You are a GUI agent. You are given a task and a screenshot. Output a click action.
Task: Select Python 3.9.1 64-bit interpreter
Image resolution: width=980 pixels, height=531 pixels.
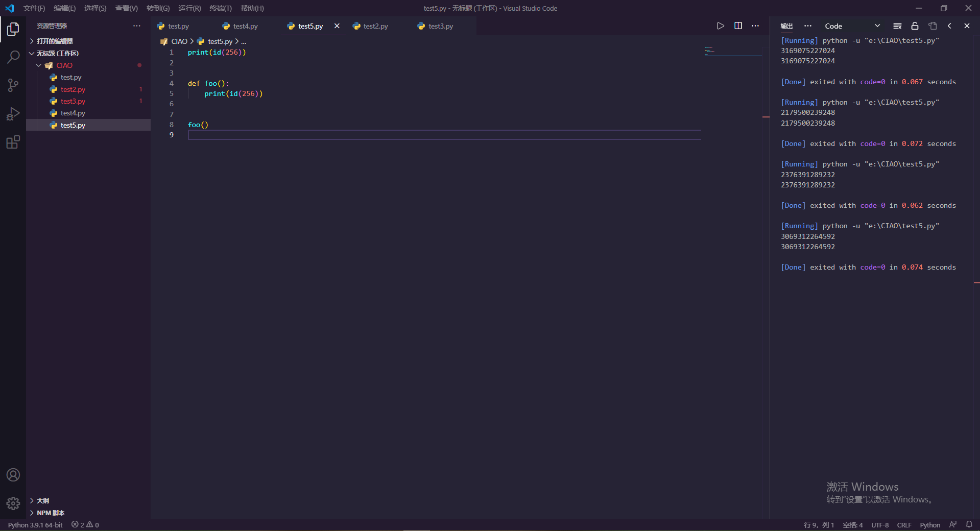point(35,525)
